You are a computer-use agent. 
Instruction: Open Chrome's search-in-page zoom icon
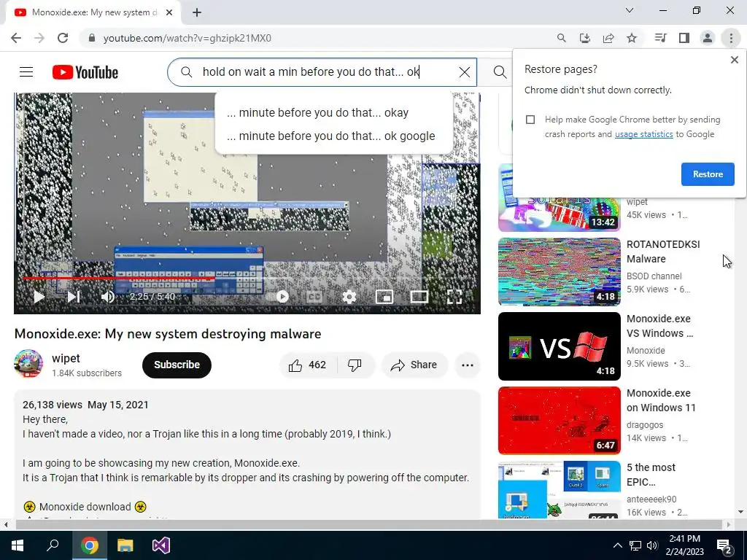(x=561, y=38)
